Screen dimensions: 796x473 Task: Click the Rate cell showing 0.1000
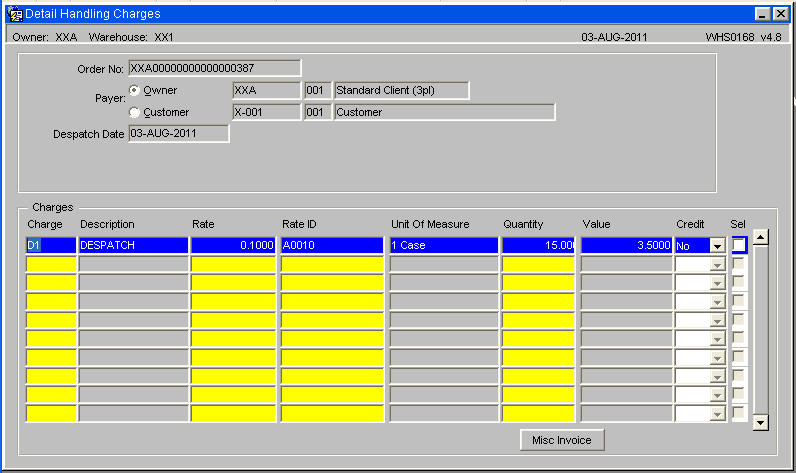pos(233,245)
